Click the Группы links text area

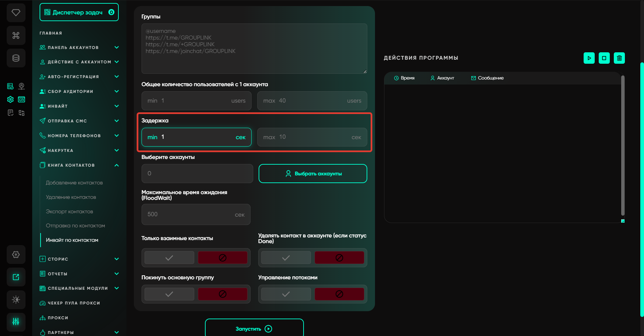click(254, 49)
